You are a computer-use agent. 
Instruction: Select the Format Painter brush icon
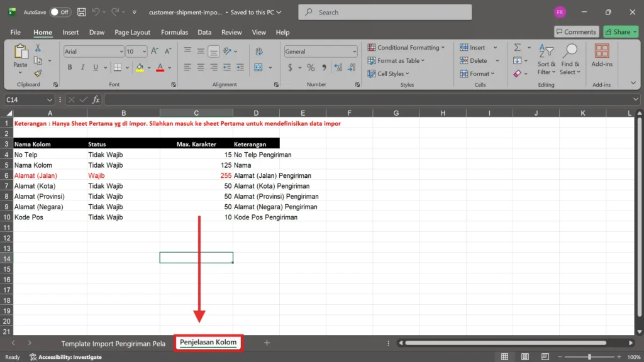click(x=38, y=74)
